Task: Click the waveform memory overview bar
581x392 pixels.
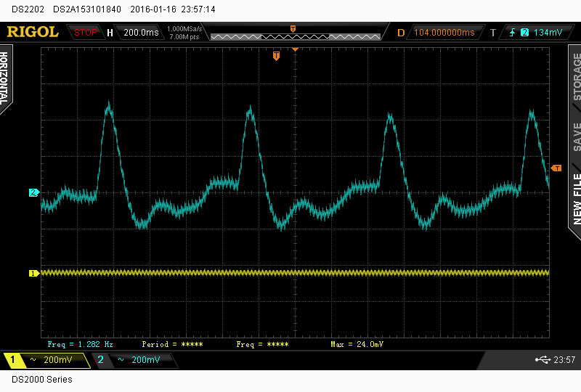Action: pyautogui.click(x=296, y=36)
